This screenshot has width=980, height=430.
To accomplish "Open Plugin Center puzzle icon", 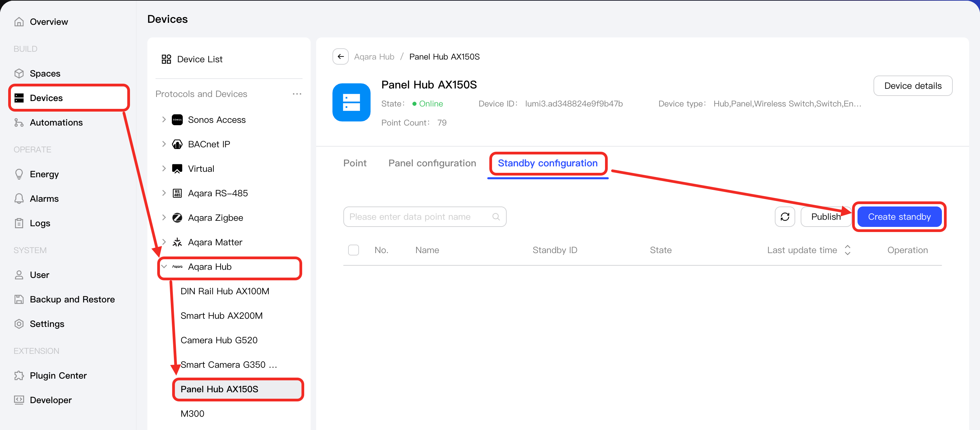I will (19, 375).
